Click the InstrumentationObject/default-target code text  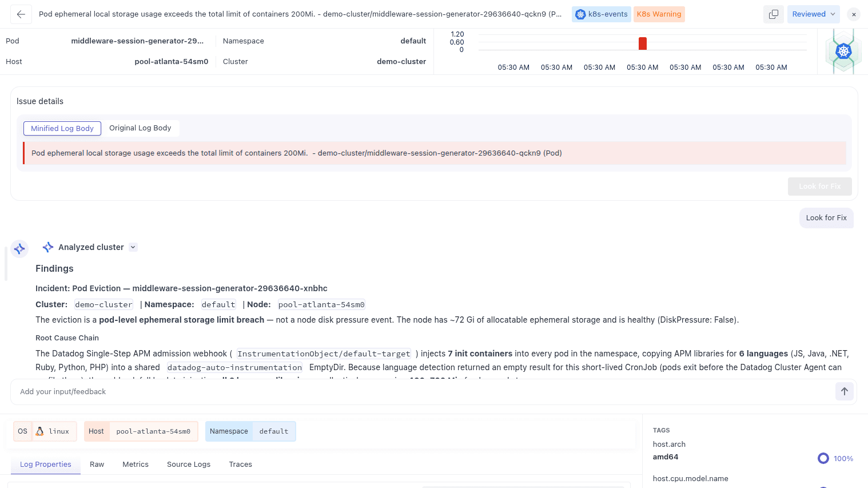point(324,354)
